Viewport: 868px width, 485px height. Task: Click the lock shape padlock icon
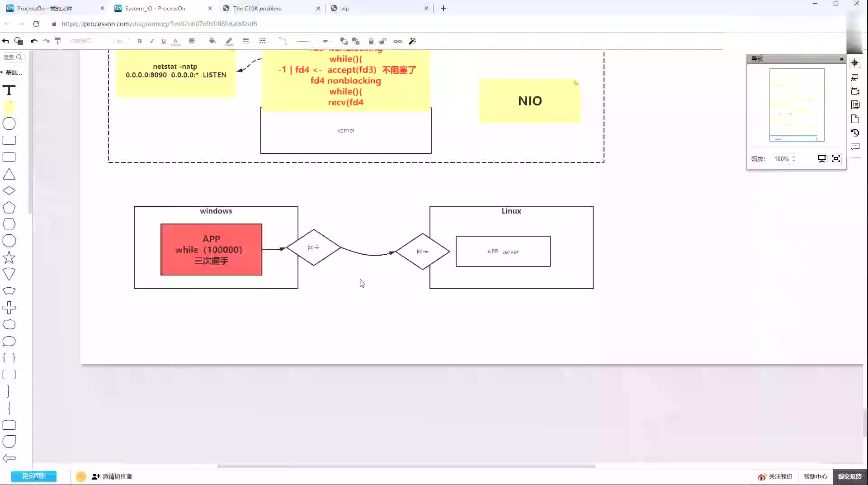coord(371,41)
